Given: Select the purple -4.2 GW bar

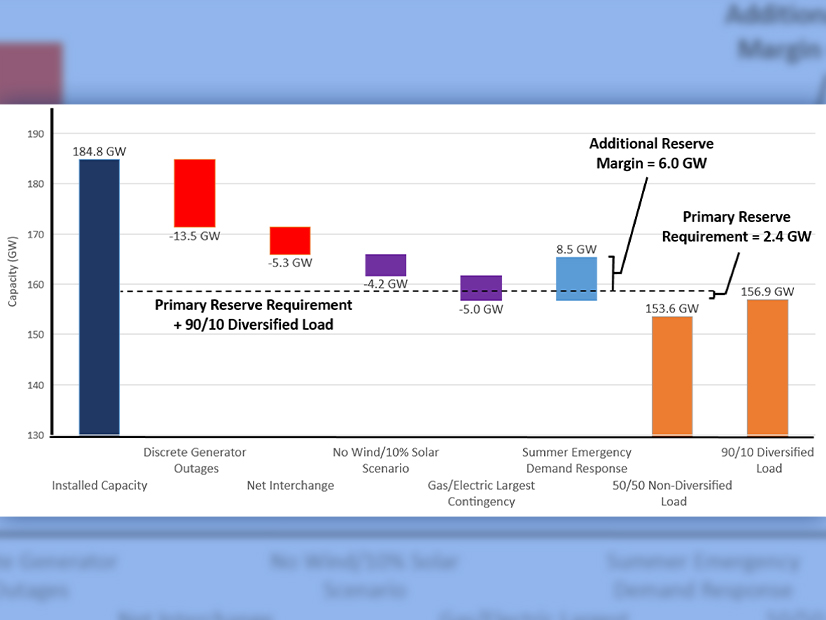Looking at the screenshot, I should point(385,265).
